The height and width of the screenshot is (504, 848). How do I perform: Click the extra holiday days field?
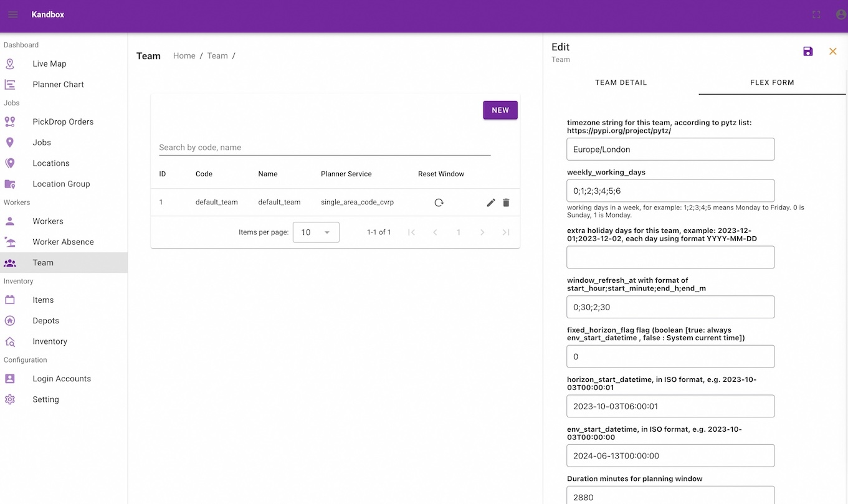tap(670, 257)
